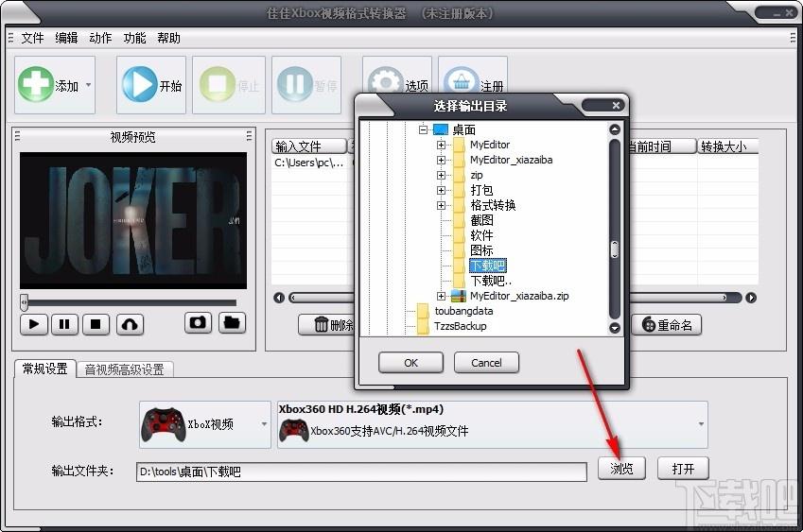Select the 截图 folder in tree

pyautogui.click(x=482, y=220)
